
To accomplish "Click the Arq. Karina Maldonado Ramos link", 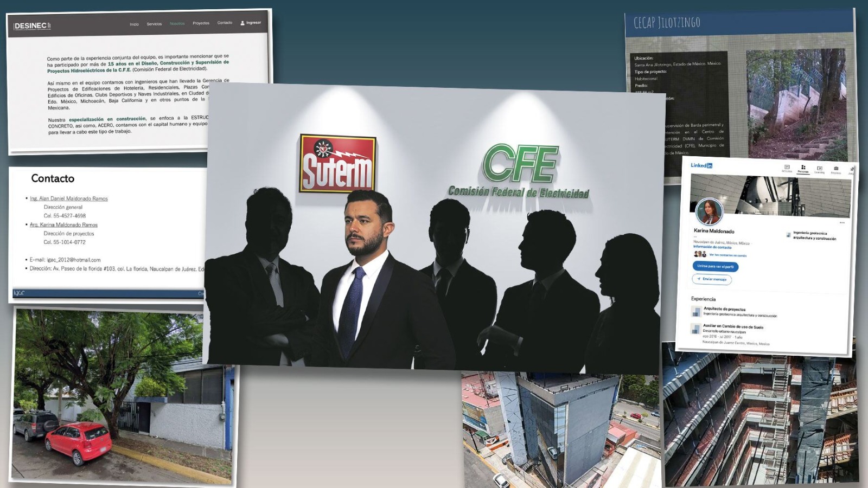I will pos(63,225).
